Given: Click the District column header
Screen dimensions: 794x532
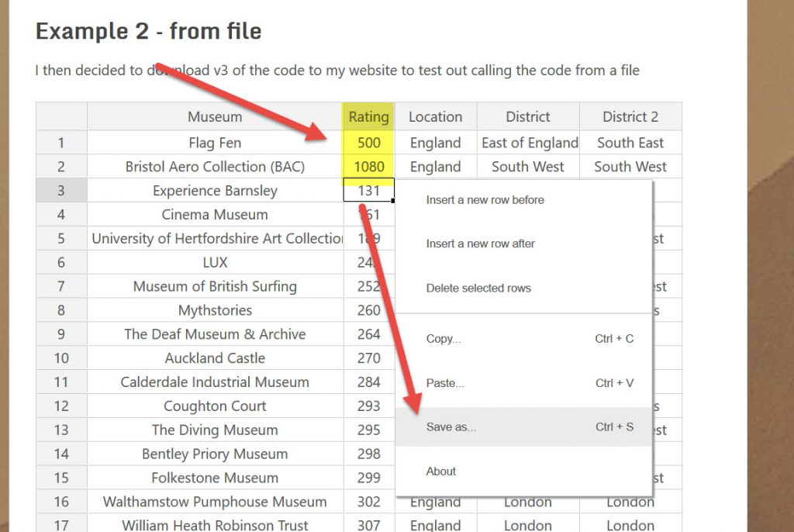Looking at the screenshot, I should [x=527, y=117].
